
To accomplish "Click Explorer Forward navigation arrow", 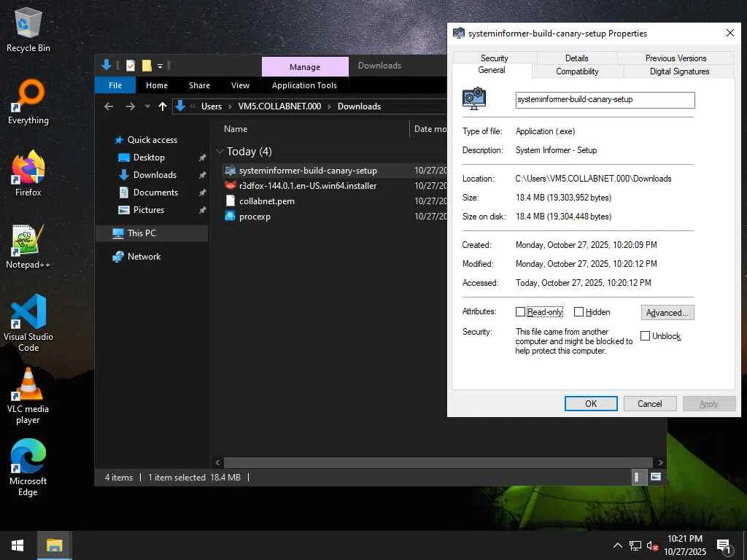I will click(130, 106).
